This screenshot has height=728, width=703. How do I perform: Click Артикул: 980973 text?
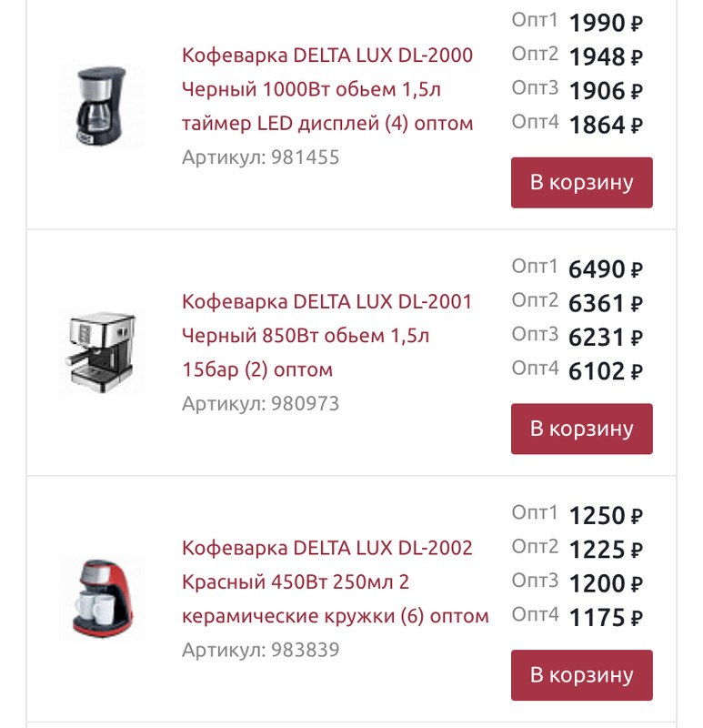pos(260,403)
